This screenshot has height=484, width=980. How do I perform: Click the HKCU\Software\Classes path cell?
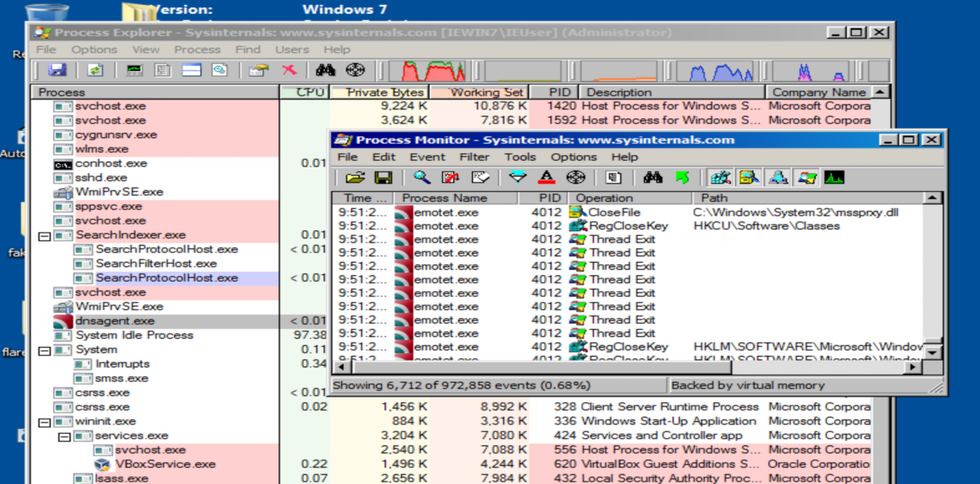[767, 226]
